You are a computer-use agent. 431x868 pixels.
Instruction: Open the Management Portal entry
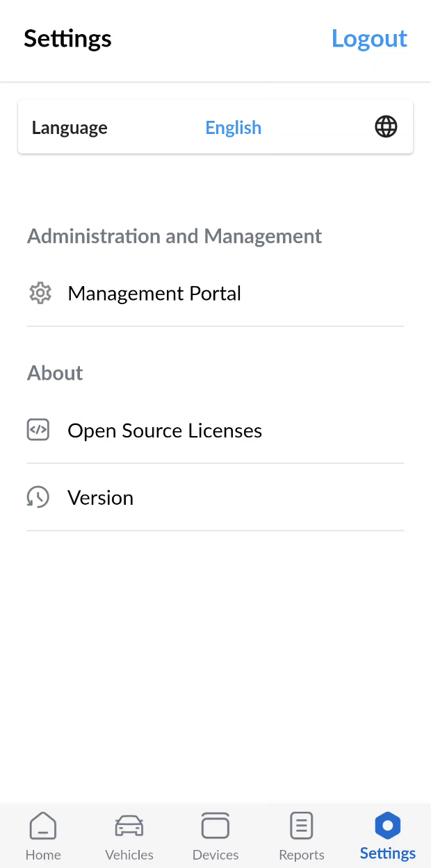(154, 293)
